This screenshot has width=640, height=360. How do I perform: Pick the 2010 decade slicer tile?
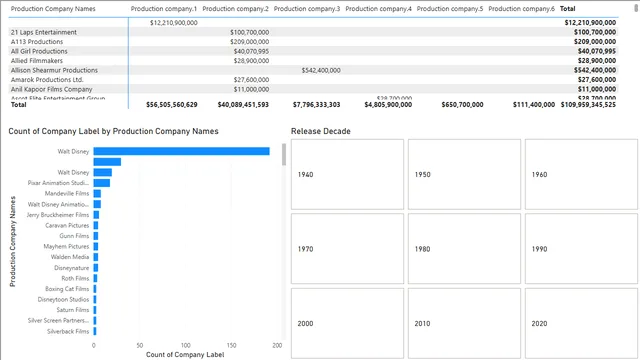tap(464, 323)
